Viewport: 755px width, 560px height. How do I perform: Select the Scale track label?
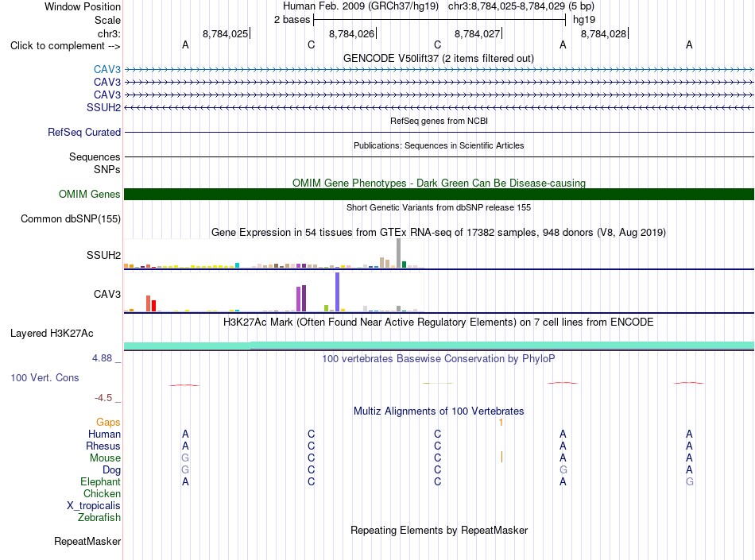click(107, 20)
